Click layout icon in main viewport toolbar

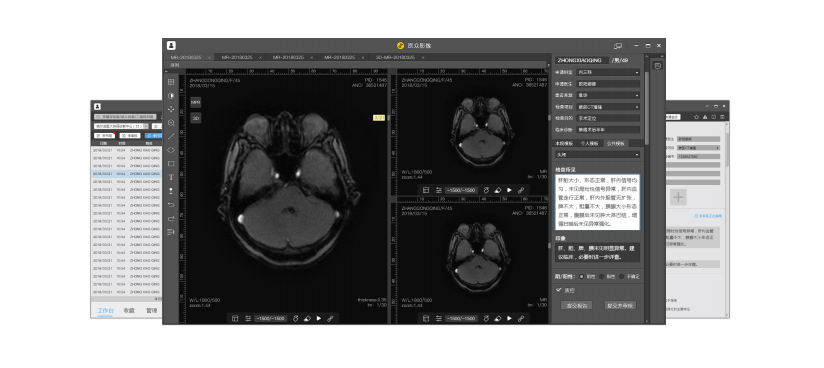[235, 319]
